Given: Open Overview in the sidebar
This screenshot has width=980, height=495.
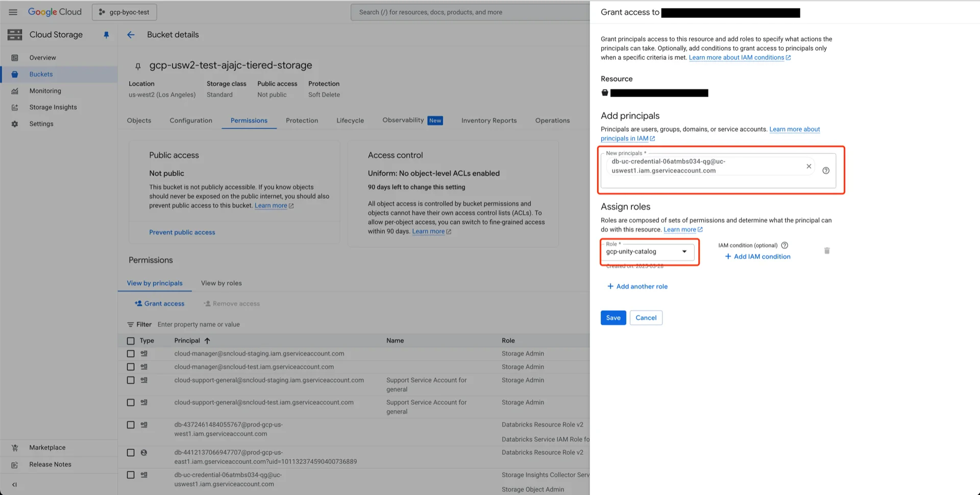Looking at the screenshot, I should 59,58.
